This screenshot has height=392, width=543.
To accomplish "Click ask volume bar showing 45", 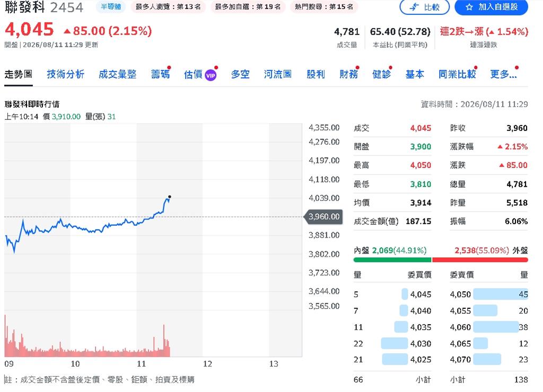I will click(x=501, y=294).
